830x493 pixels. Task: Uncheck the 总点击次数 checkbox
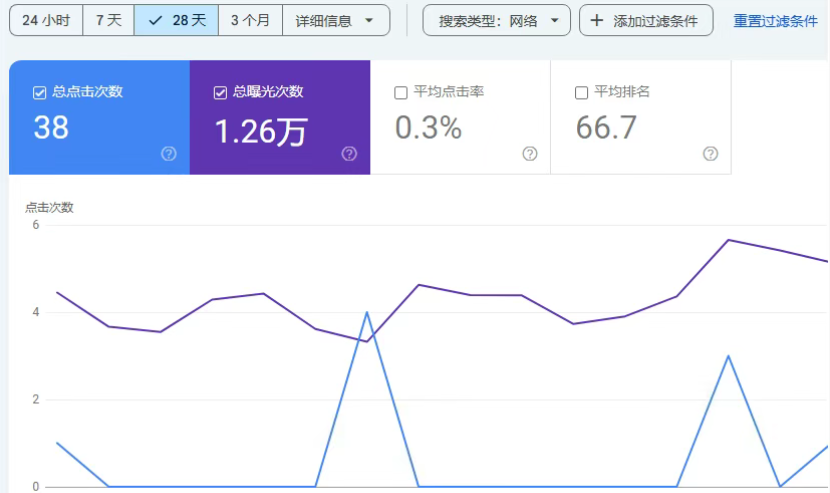pos(40,93)
